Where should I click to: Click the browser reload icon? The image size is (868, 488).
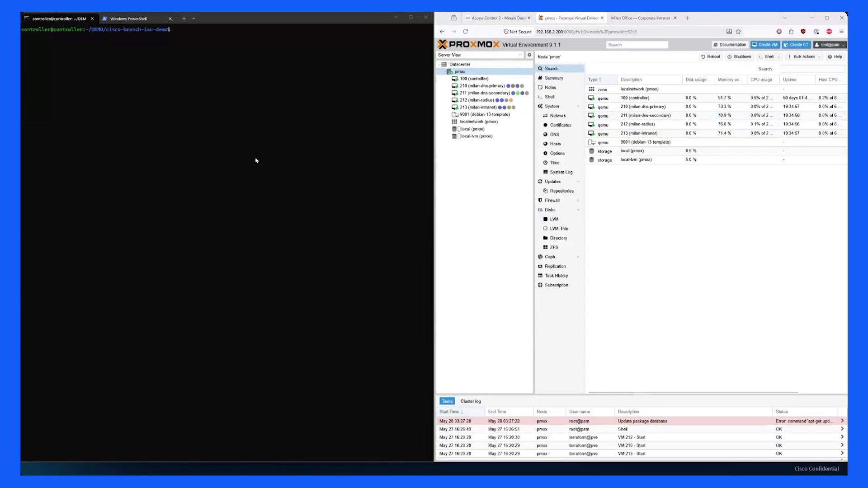465,32
